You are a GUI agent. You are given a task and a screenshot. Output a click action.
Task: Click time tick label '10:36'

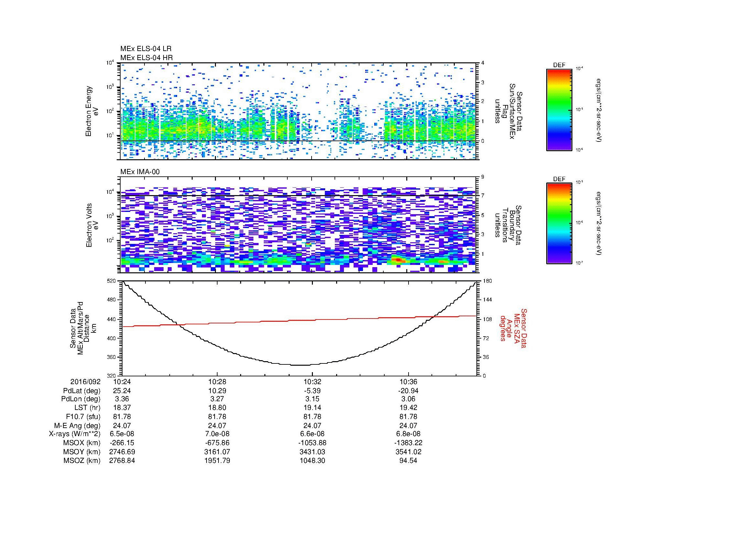pos(409,382)
